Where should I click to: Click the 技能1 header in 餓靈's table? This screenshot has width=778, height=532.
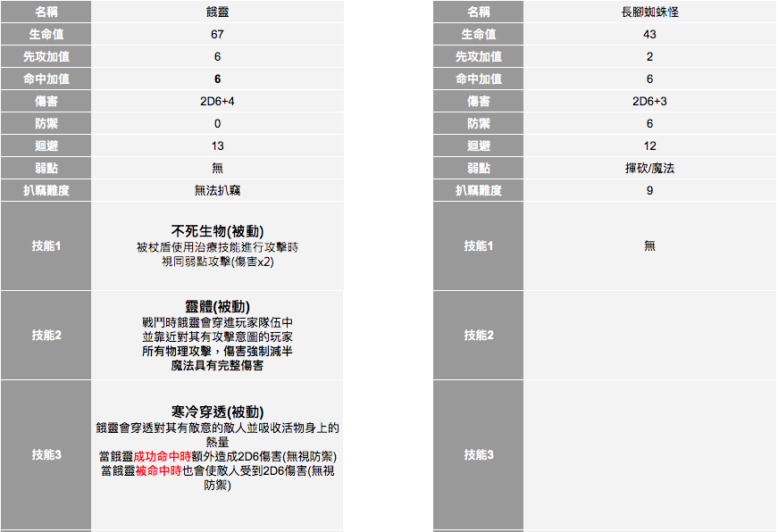point(46,245)
